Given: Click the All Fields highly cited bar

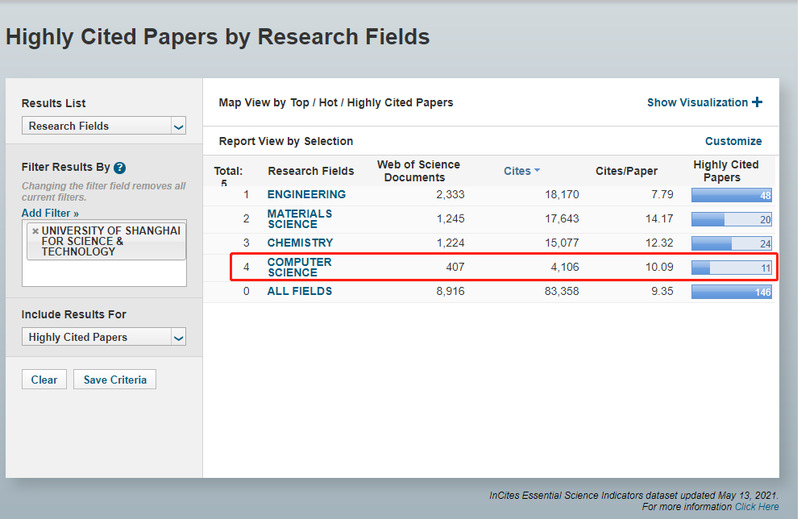Looking at the screenshot, I should [x=731, y=292].
